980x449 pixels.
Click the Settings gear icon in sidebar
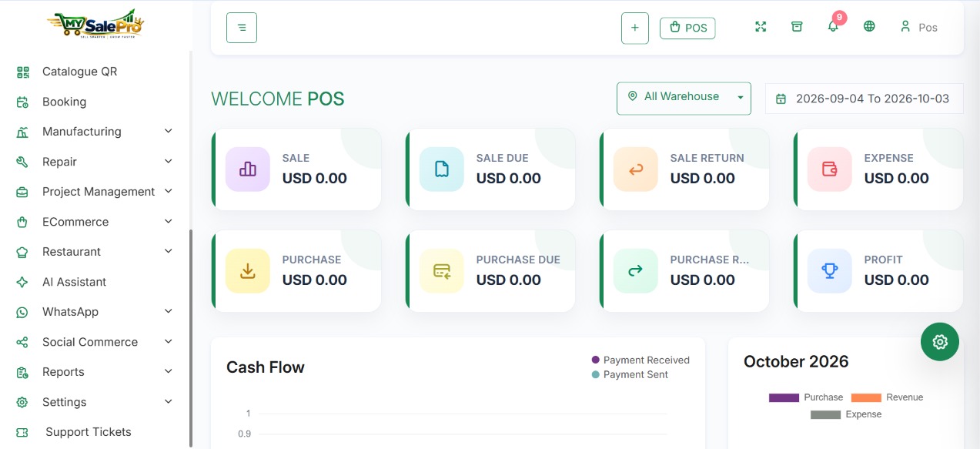(22, 402)
